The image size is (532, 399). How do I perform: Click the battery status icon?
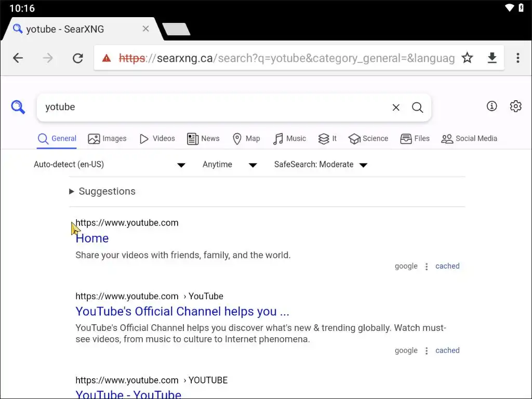[521, 8]
